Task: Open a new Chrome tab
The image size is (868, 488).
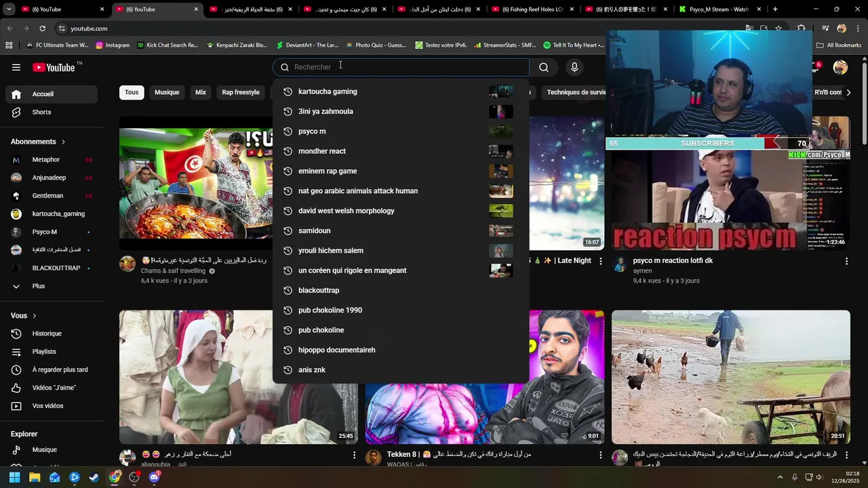Action: click(x=775, y=9)
